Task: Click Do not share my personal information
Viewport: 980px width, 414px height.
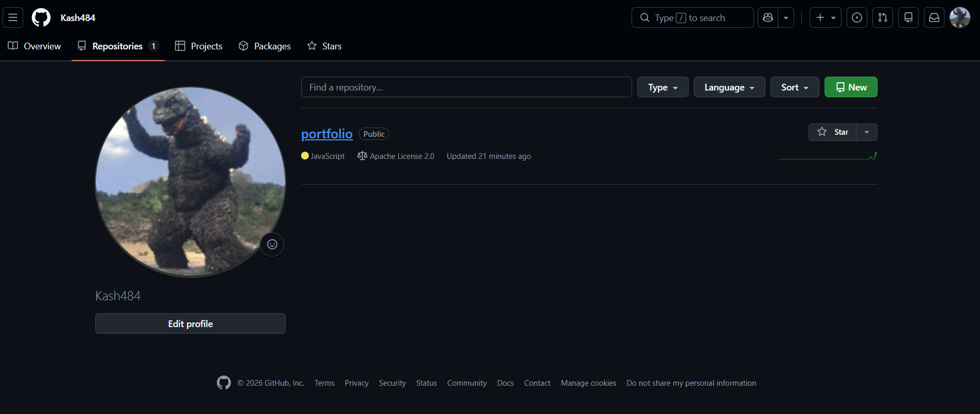Action: click(x=691, y=383)
